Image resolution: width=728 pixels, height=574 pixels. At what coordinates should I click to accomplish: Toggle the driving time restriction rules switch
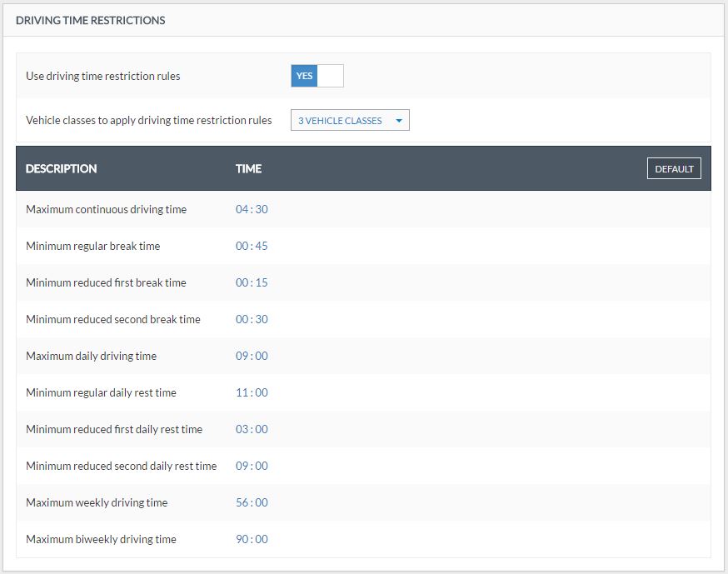[317, 76]
